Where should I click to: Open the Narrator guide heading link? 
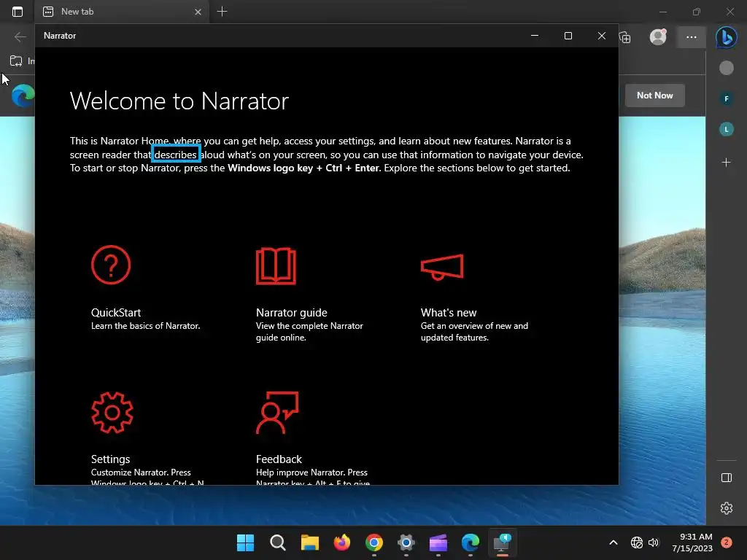click(292, 312)
